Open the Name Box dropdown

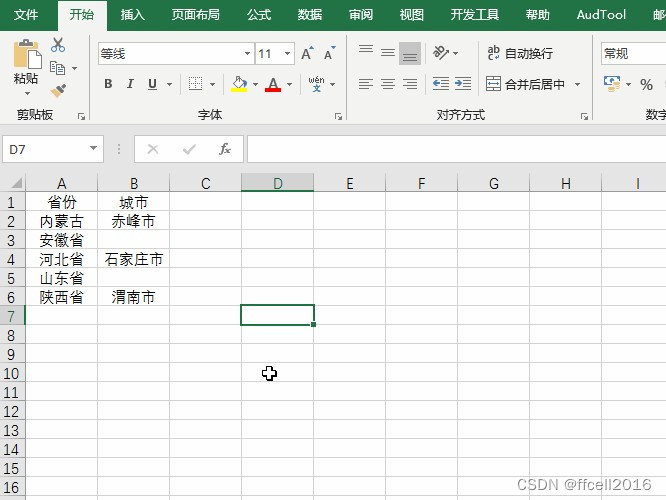point(93,148)
